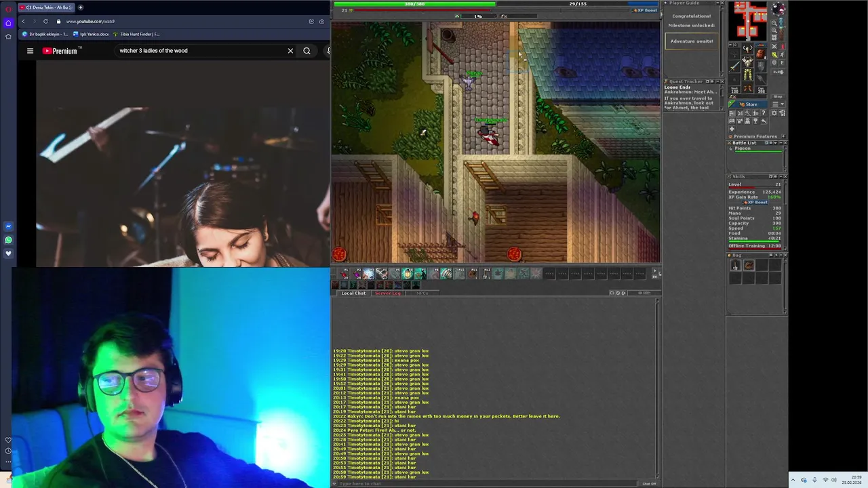This screenshot has width=868, height=488.
Task: Open the Bir başlık ekleyin bookmark
Action: [x=45, y=34]
